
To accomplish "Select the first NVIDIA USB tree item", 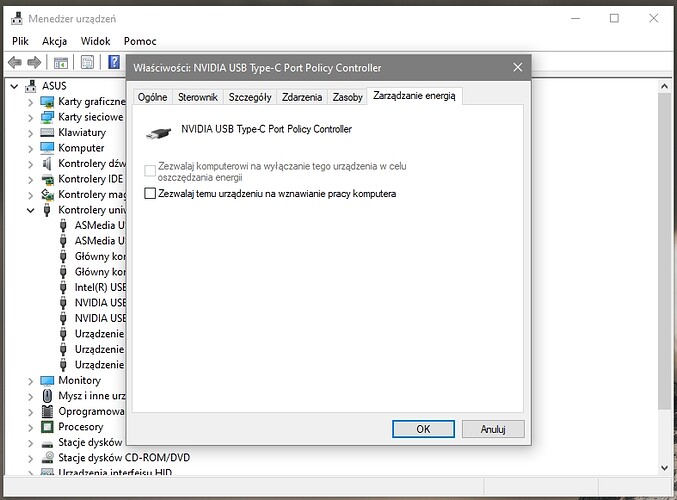I will point(100,303).
